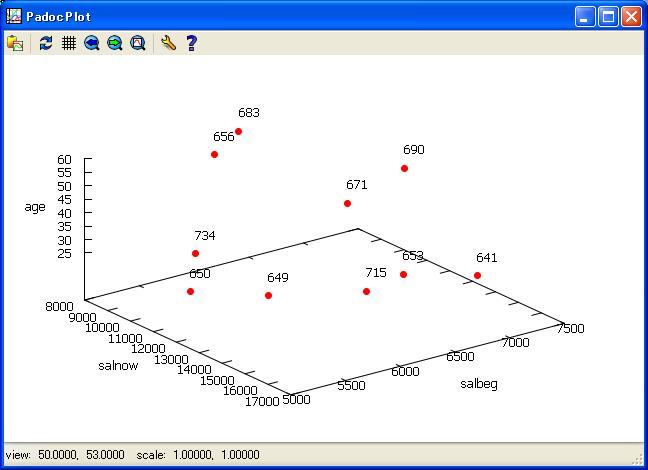Viewport: 648px width, 470px height.
Task: Open help with question mark icon
Action: click(x=191, y=43)
